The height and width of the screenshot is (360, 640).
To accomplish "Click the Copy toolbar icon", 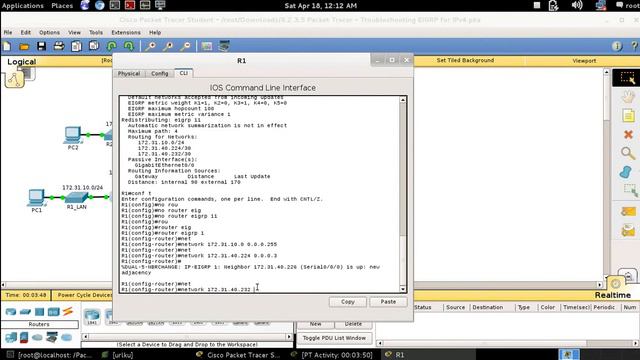I will 76,46.
